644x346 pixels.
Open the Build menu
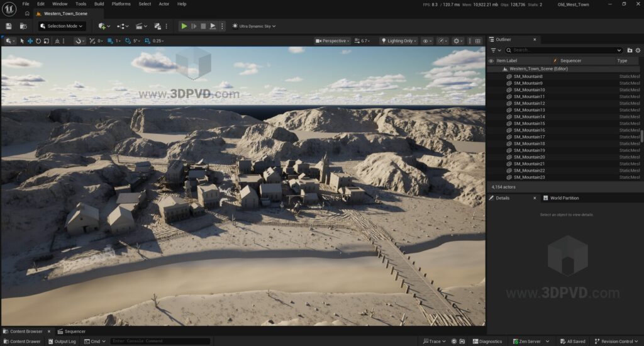(x=99, y=4)
